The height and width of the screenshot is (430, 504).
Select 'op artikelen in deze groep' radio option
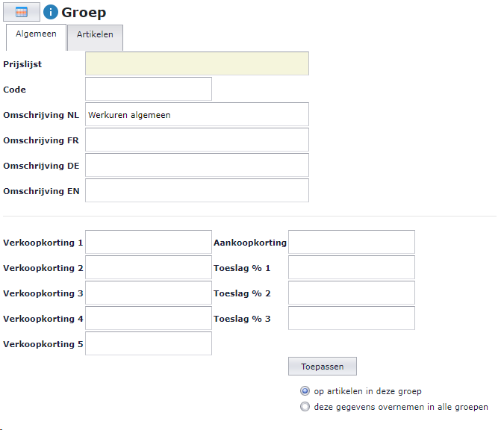[305, 391]
